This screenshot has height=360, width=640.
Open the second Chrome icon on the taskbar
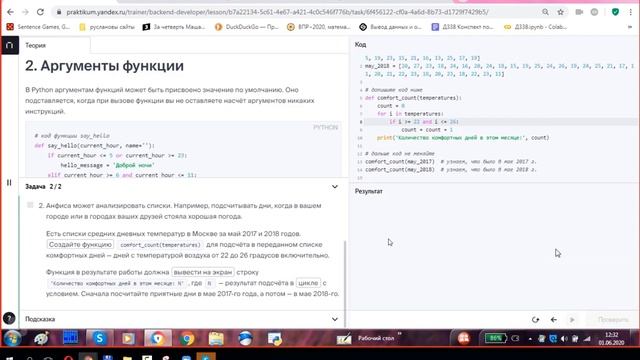[187, 338]
